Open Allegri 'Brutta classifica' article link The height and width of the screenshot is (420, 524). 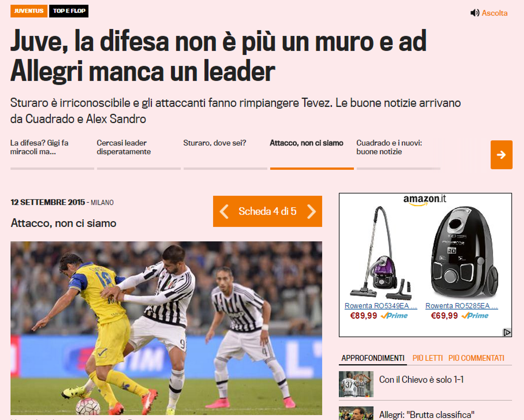click(x=427, y=415)
